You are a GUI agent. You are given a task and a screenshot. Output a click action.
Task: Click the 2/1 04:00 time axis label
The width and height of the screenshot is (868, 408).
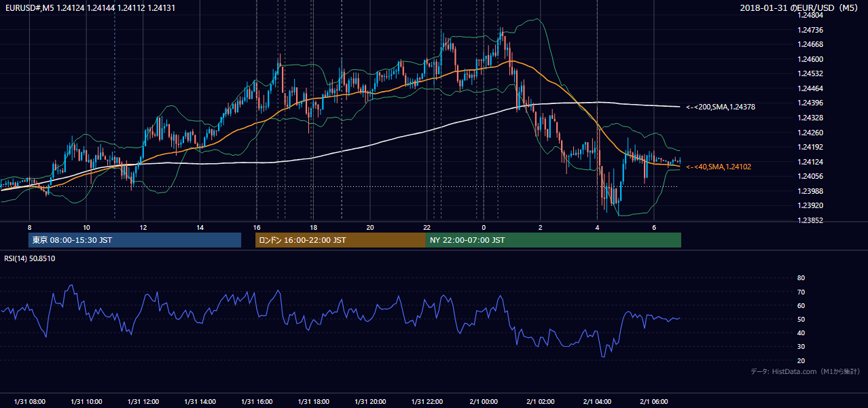point(597,402)
